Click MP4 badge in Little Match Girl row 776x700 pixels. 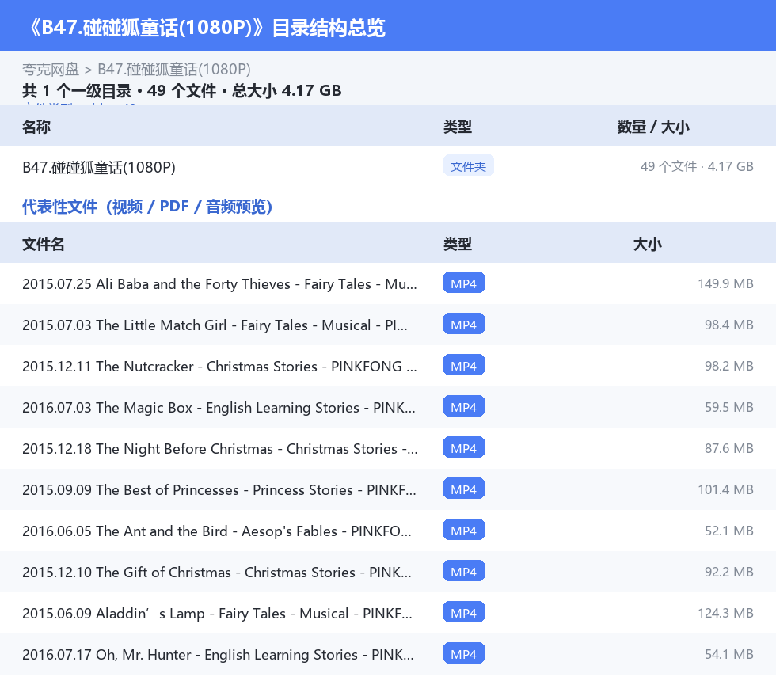pos(464,324)
